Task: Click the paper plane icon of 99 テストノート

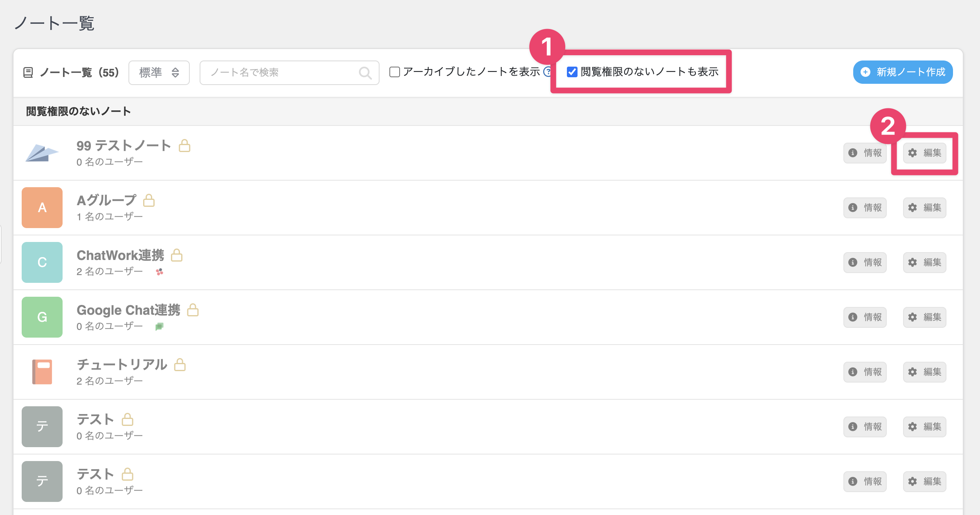Action: 42,153
